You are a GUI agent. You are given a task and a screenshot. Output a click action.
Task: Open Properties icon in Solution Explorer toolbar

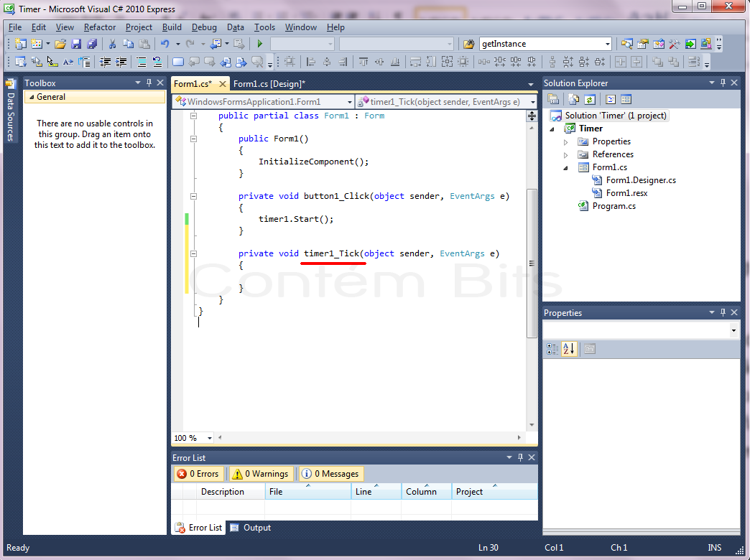point(553,100)
